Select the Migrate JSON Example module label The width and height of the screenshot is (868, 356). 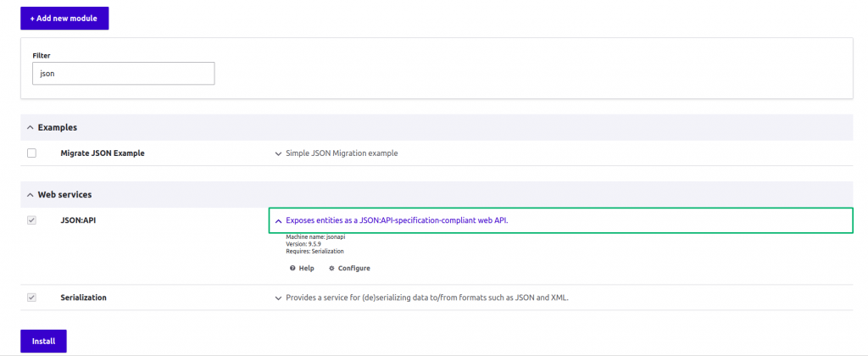pos(103,153)
